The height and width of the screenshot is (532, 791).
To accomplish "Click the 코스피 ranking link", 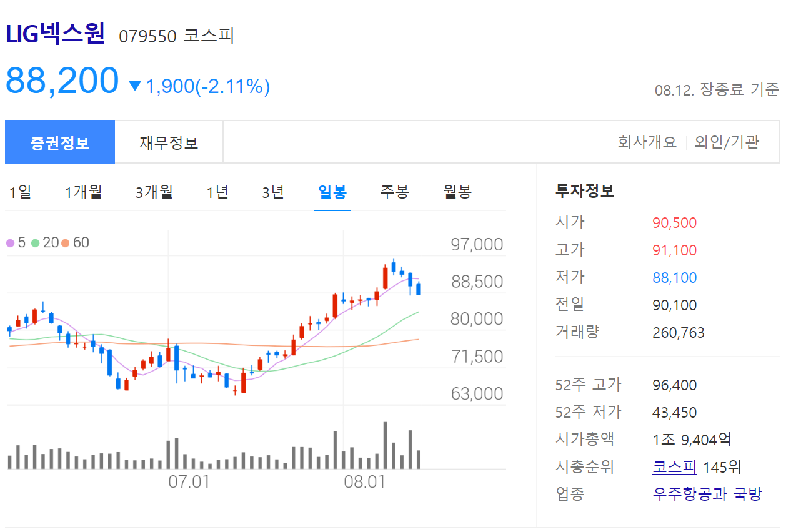I will (674, 467).
